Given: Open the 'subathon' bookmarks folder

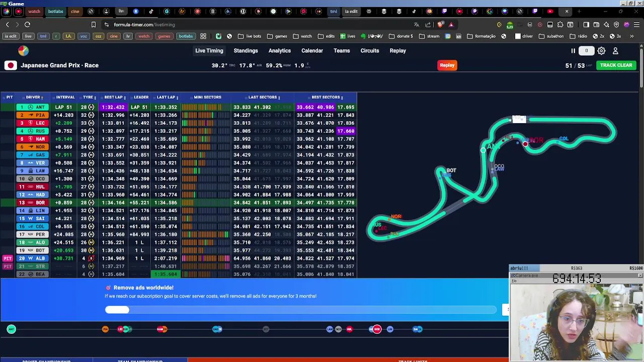Looking at the screenshot, I should click(551, 36).
